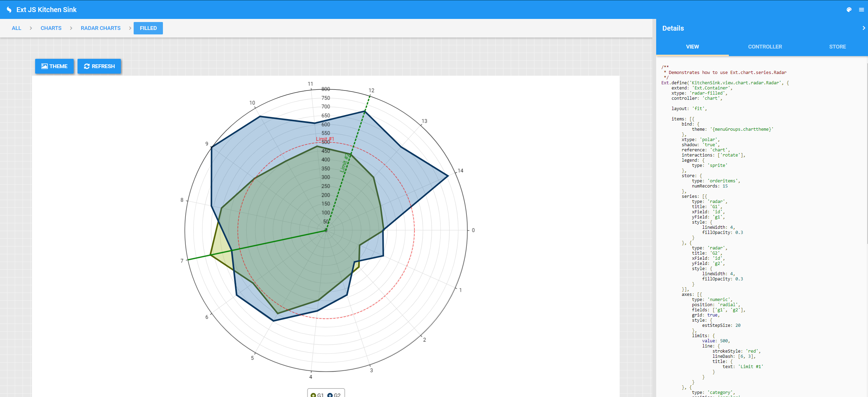Click axis label 2 on radar chart
This screenshot has width=868, height=397.
click(424, 340)
